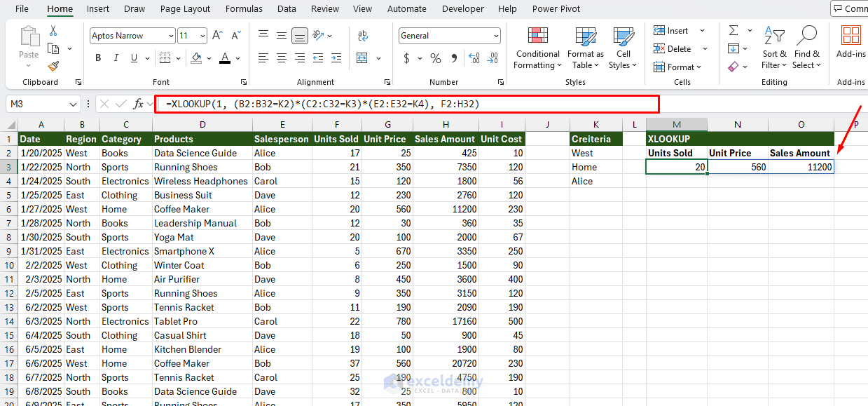Switch to the Insert tab
The width and height of the screenshot is (868, 406).
98,8
